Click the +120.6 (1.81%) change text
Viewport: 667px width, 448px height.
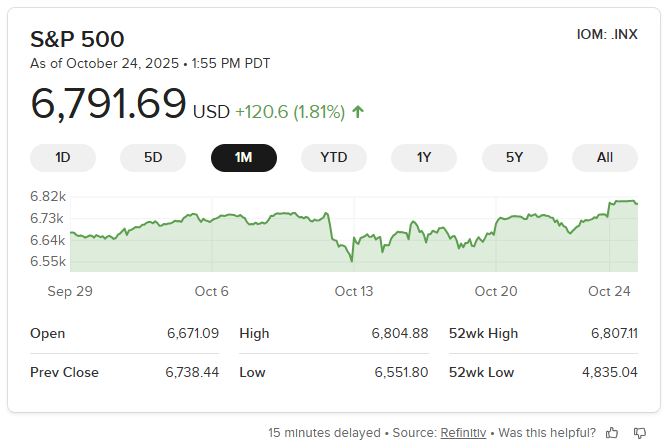point(290,111)
